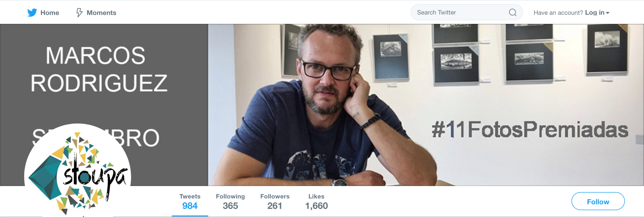
Task: Click the Moments lightning bolt icon
Action: click(x=79, y=13)
